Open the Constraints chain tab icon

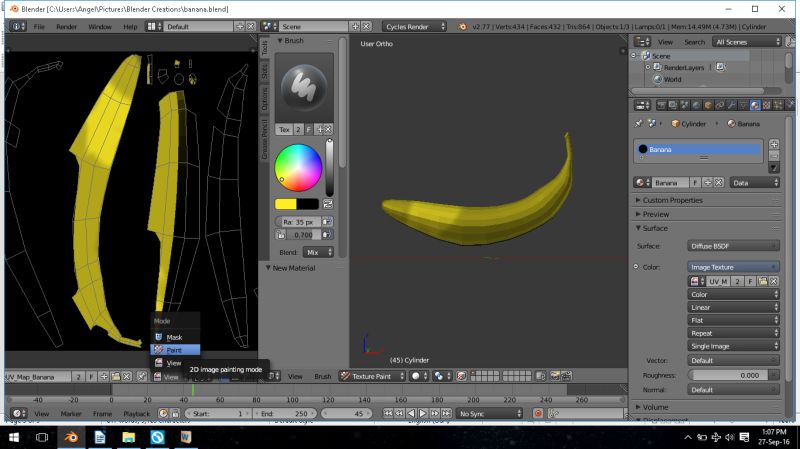click(x=720, y=105)
